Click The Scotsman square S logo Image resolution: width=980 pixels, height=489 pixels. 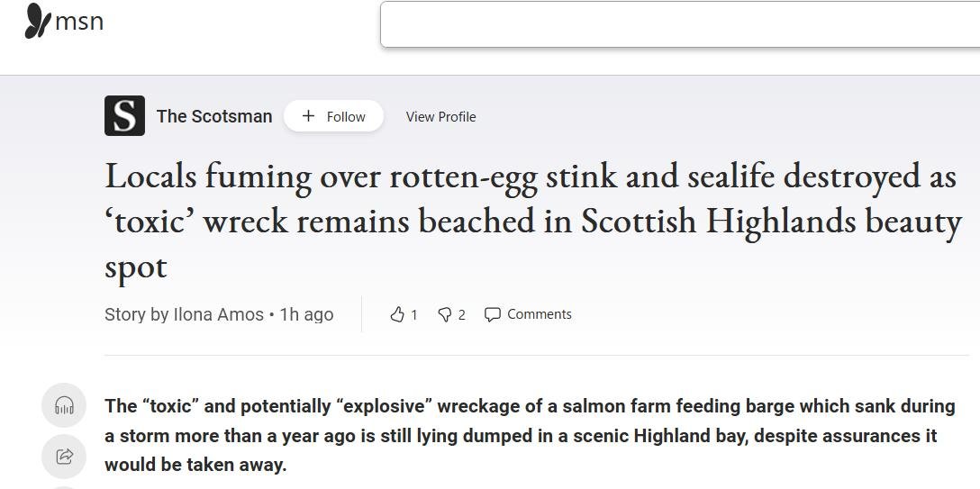click(x=124, y=116)
